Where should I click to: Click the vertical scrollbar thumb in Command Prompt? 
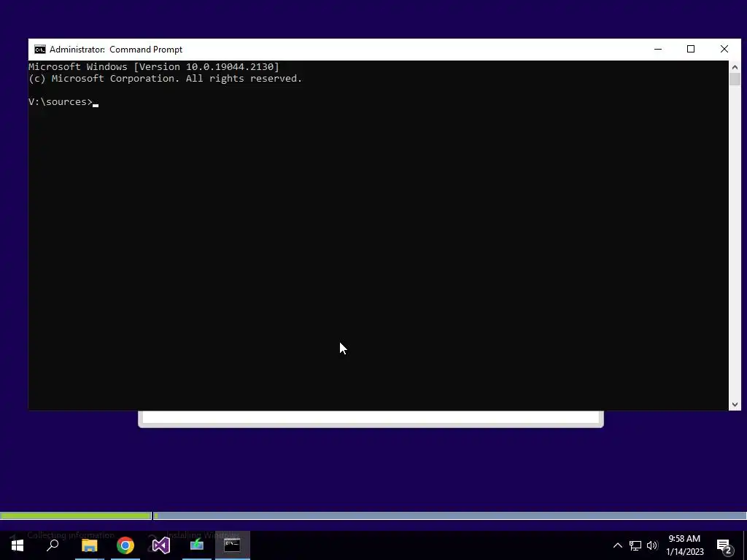pyautogui.click(x=735, y=79)
